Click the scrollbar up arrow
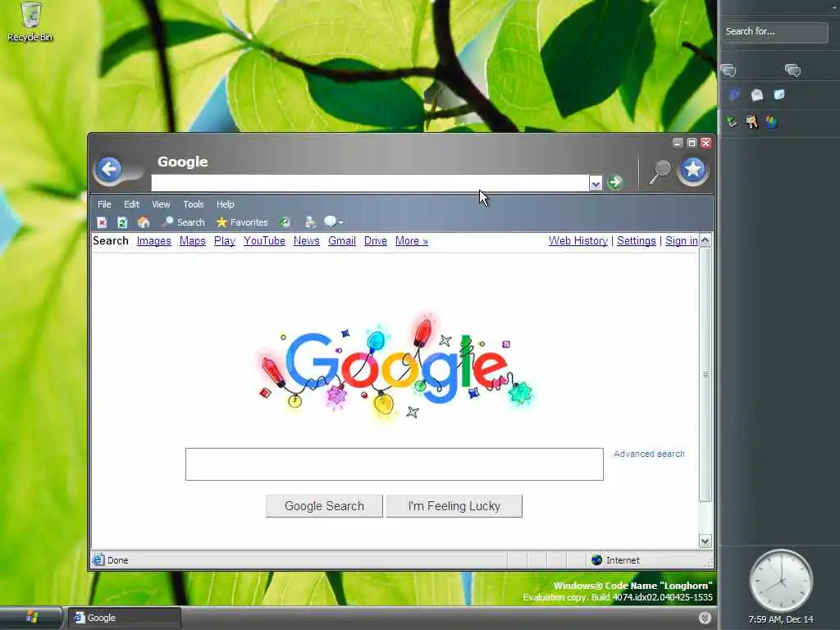 pyautogui.click(x=705, y=240)
